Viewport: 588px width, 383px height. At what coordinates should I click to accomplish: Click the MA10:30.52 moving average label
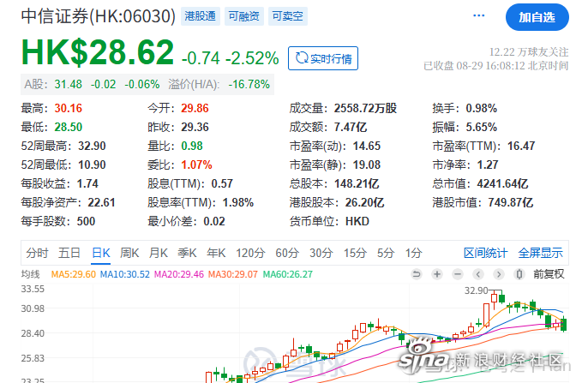pos(125,274)
